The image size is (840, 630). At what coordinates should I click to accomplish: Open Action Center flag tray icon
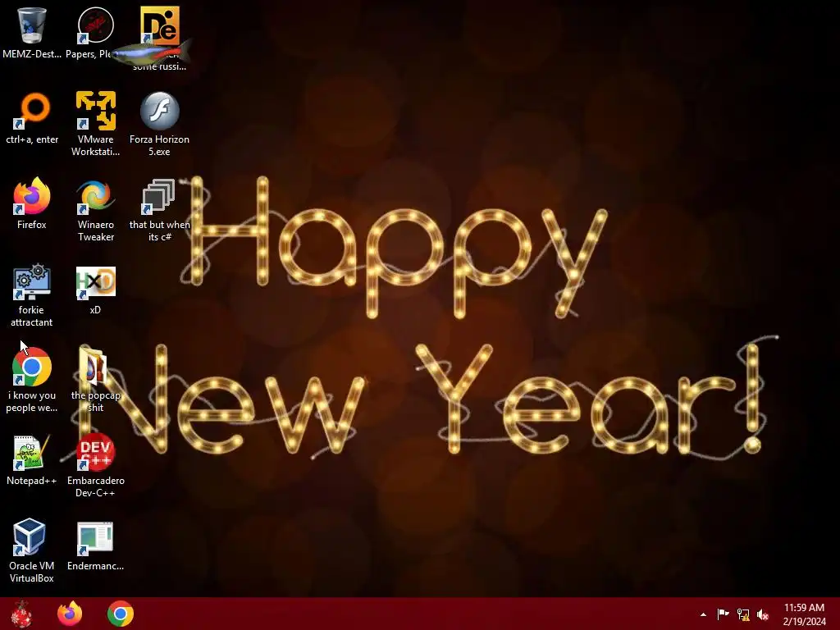click(724, 614)
